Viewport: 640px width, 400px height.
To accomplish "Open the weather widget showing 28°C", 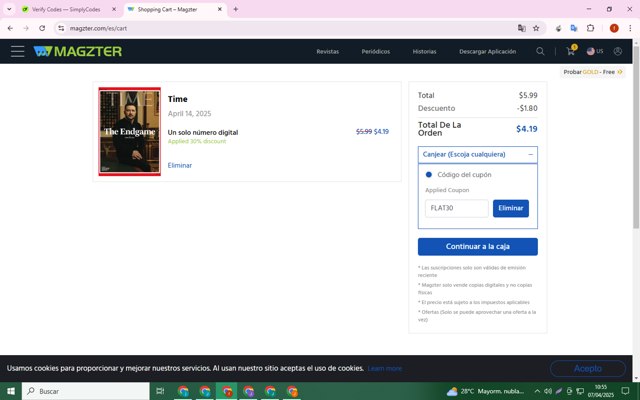I will click(485, 391).
